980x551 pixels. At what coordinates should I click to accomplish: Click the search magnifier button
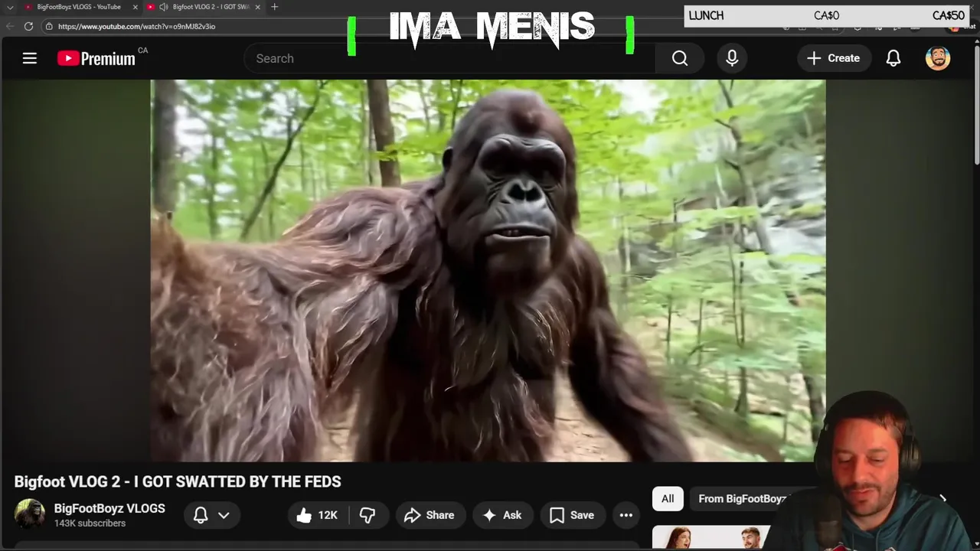(680, 58)
